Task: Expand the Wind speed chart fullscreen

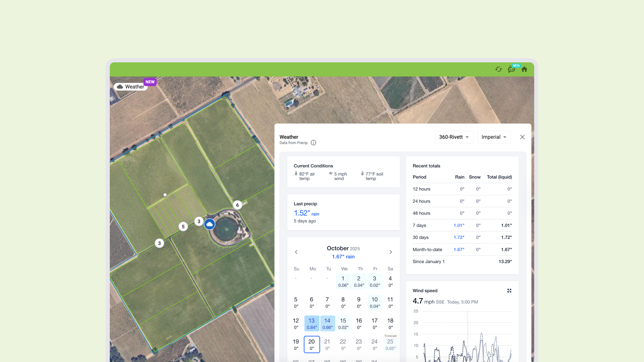Action: click(509, 290)
